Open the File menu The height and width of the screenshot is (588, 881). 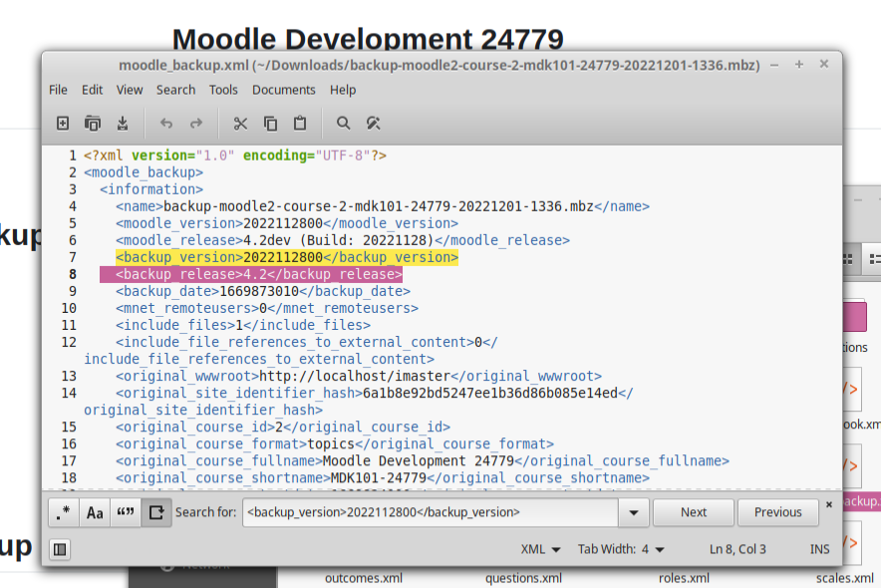click(58, 90)
